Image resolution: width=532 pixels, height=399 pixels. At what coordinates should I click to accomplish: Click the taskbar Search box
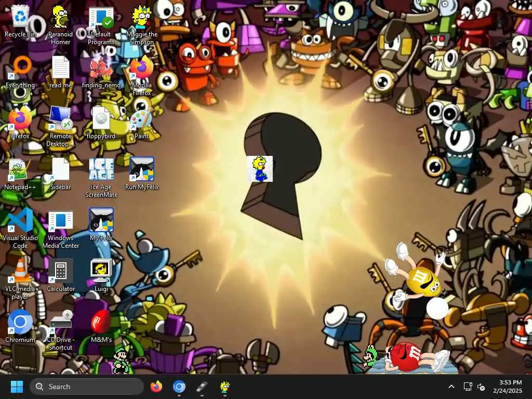[x=87, y=387]
